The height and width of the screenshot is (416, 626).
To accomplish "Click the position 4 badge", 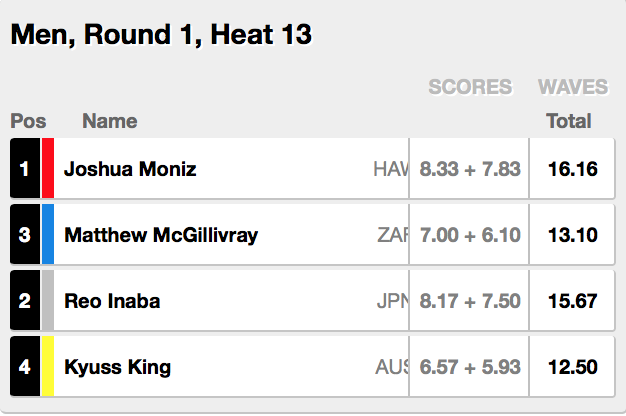I will pos(24,367).
